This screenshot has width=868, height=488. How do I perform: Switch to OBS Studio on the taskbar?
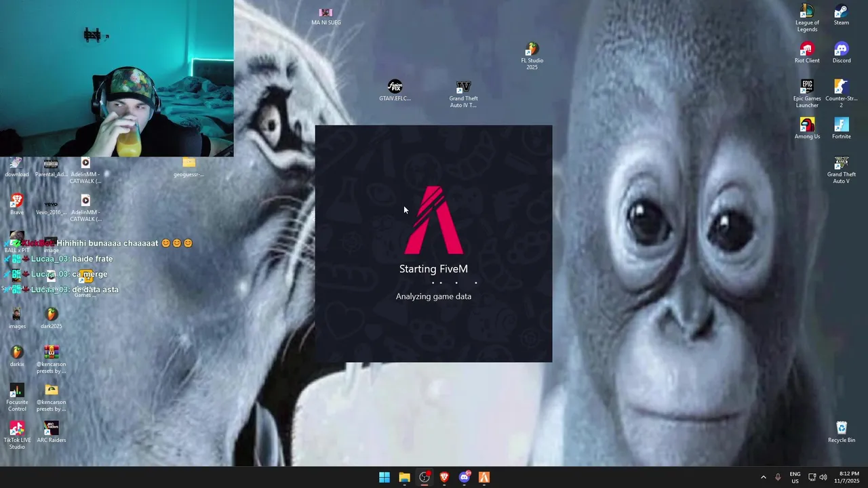[425, 477]
